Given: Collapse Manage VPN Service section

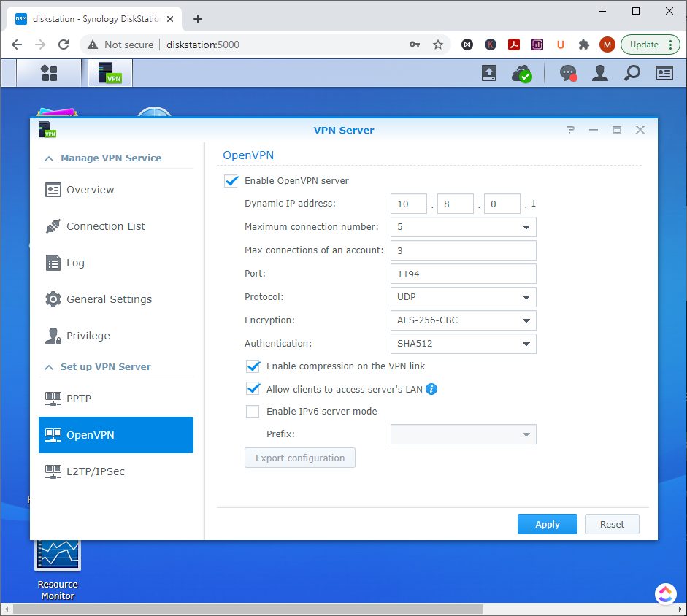Looking at the screenshot, I should point(49,158).
